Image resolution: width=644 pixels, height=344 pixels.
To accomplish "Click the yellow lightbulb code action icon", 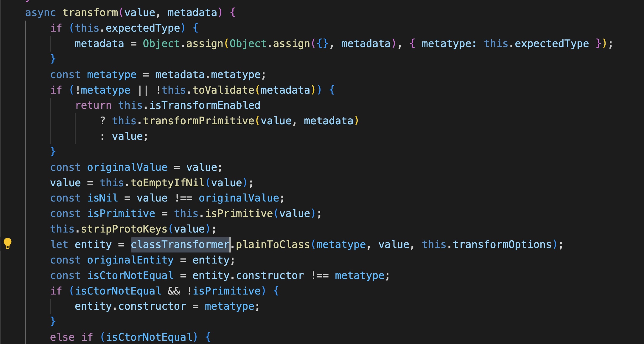I will (7, 244).
